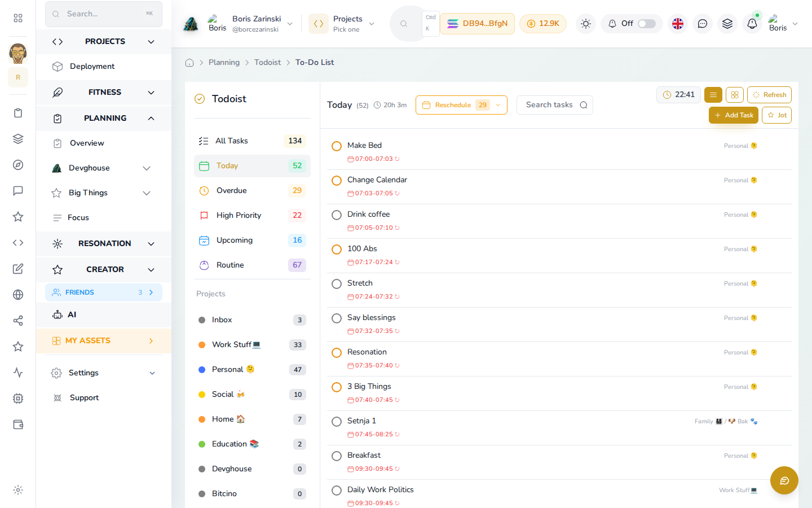Open the Work Stuff project
812x508 pixels.
point(252,345)
